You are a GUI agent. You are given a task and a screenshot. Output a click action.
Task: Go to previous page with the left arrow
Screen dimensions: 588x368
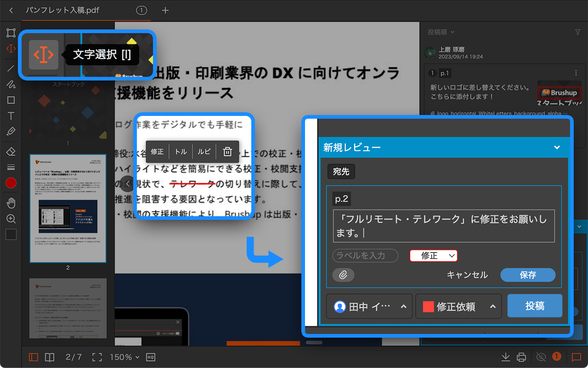[128, 184]
